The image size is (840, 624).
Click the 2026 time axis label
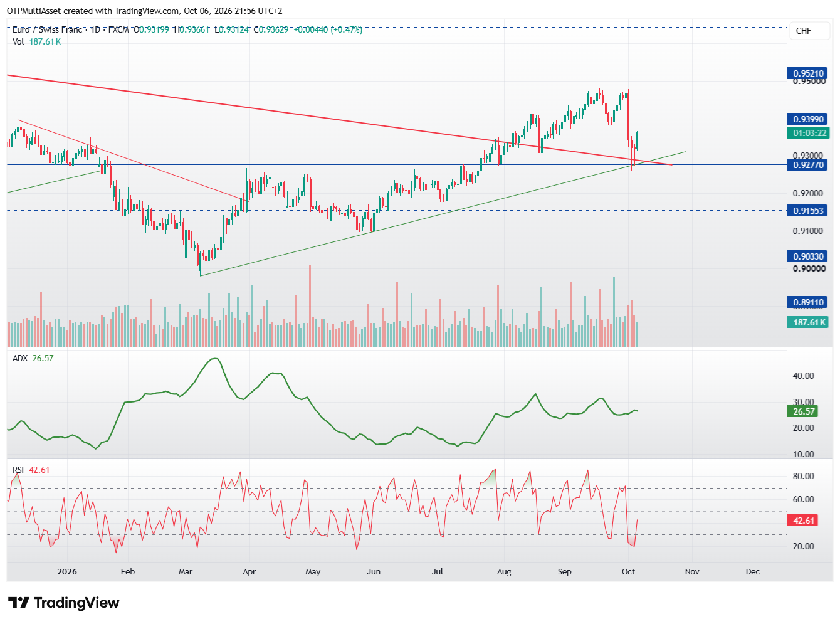pyautogui.click(x=67, y=571)
